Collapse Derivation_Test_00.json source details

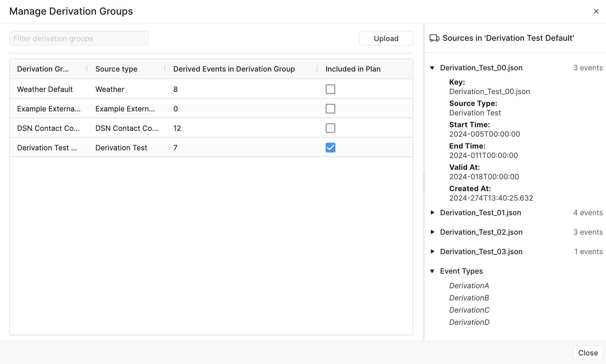click(432, 68)
